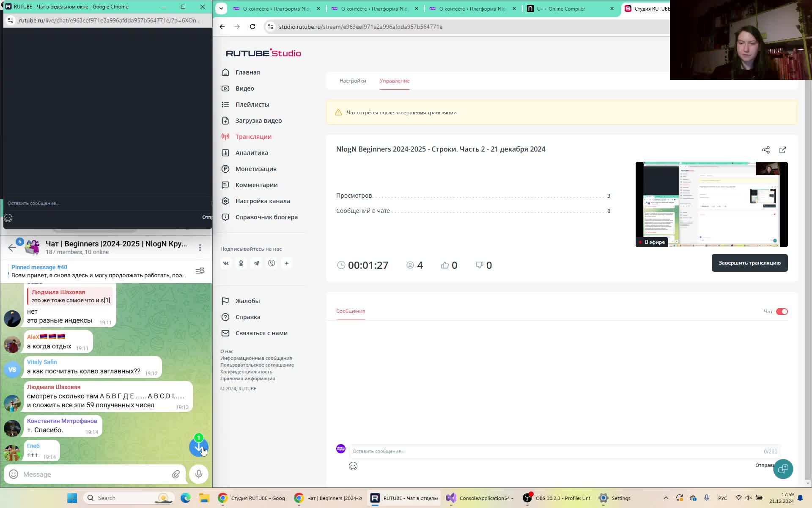Click the Telegram social icon
Image resolution: width=812 pixels, height=508 pixels.
[256, 263]
